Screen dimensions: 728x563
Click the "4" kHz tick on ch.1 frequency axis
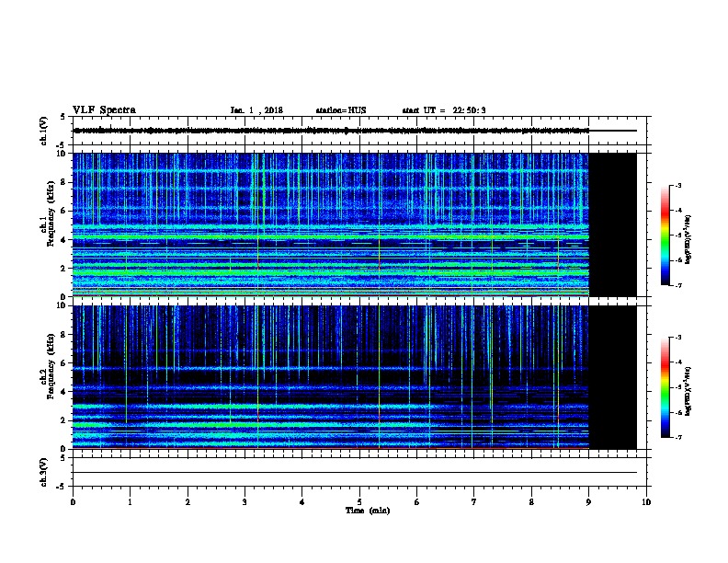click(63, 240)
